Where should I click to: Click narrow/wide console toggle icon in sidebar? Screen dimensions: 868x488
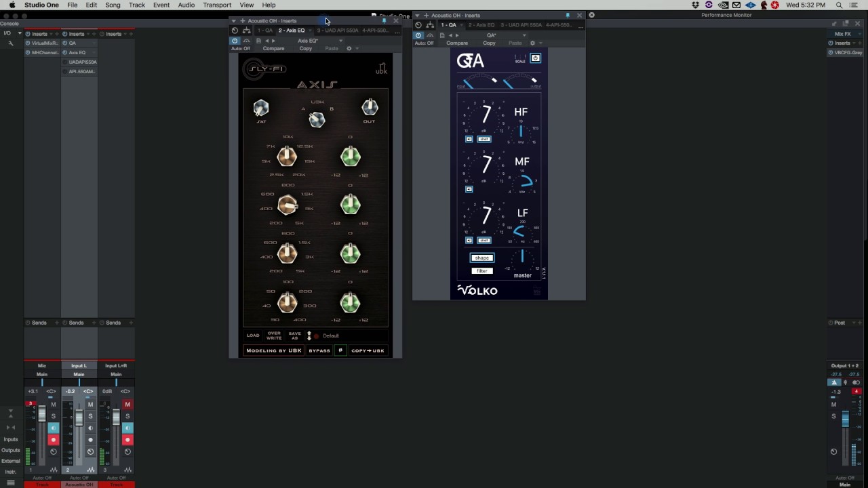tap(10, 428)
